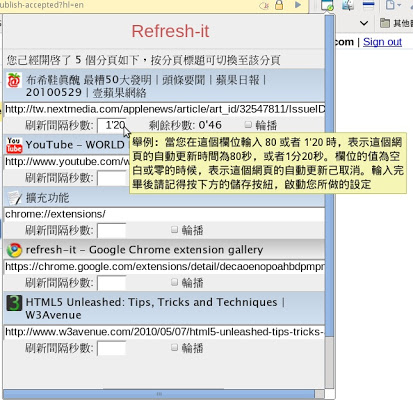413x400 pixels.
Task: Switch to the 布希鞋真醜 Apple Daily tab title
Action: pyautogui.click(x=146, y=86)
